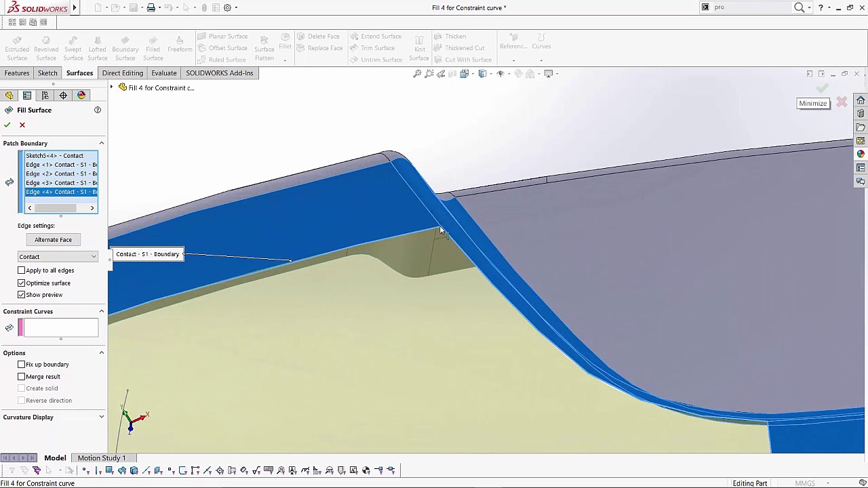The height and width of the screenshot is (488, 868).
Task: Open Hide/Show Items eye icon
Action: [x=500, y=73]
